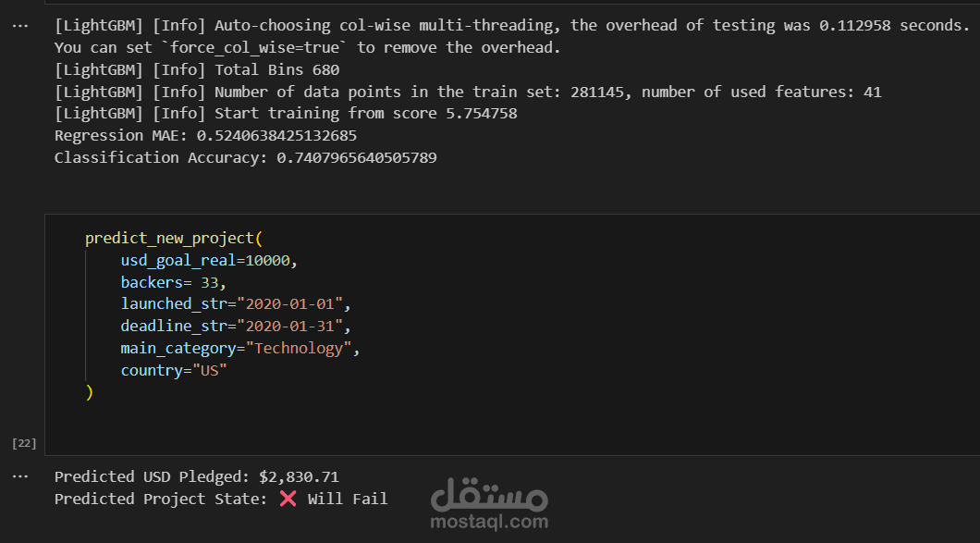Click the Regression MAE output line
Viewport: 980px width, 543px height.
[x=205, y=136]
